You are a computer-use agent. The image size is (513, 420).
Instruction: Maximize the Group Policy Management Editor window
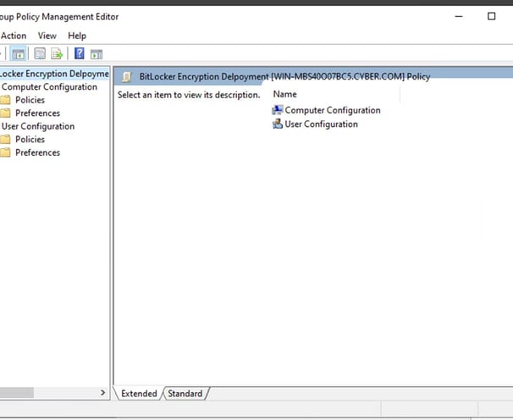pyautogui.click(x=491, y=16)
